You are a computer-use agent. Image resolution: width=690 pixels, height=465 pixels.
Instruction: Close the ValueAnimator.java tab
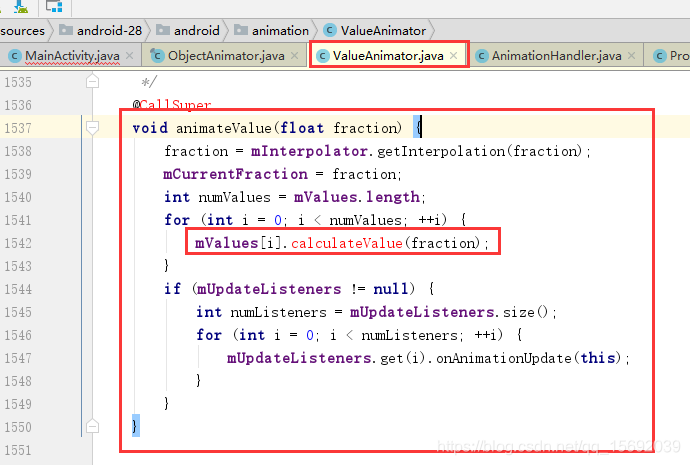[454, 56]
